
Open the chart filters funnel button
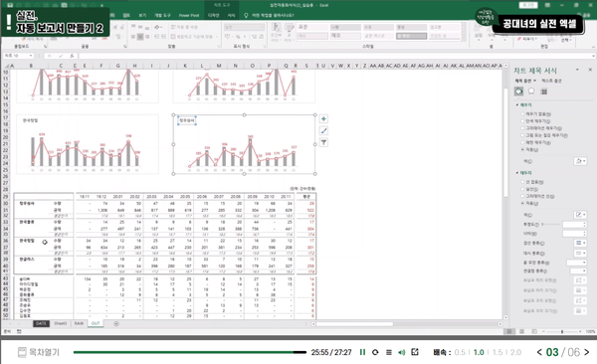click(323, 142)
